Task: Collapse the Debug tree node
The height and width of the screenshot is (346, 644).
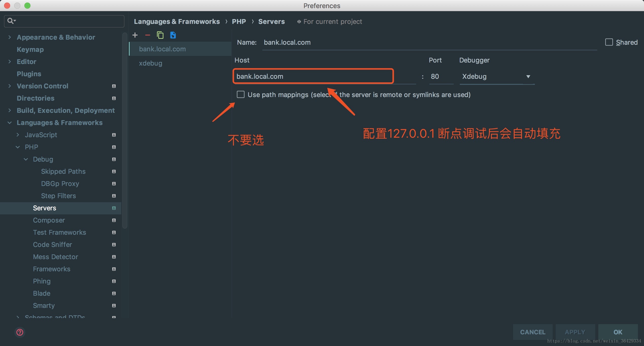Action: 26,159
